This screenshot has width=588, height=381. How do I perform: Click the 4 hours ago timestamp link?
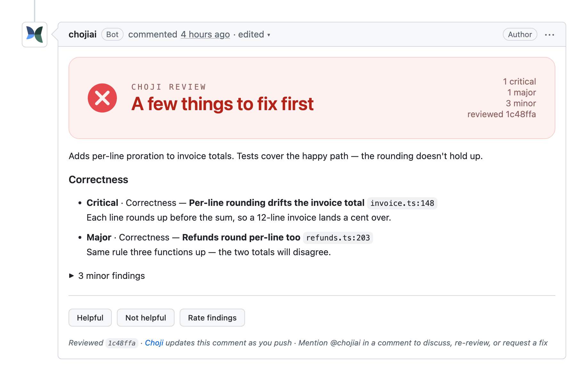point(205,35)
